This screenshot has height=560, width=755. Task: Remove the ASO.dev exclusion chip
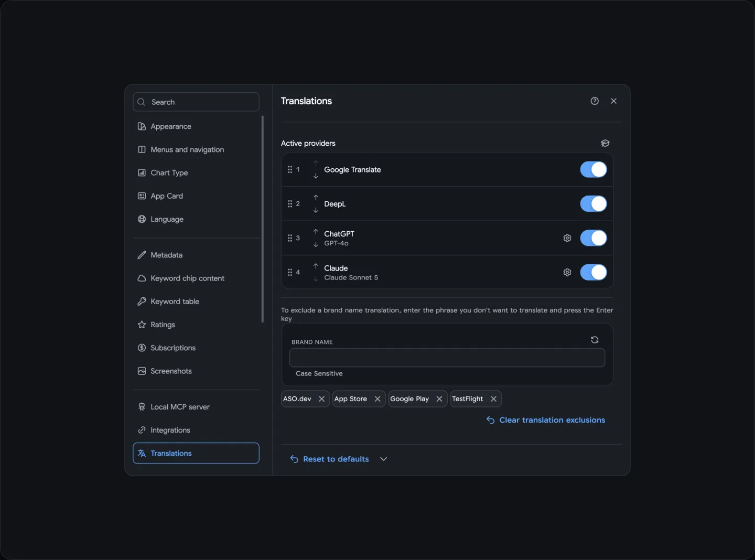(321, 399)
